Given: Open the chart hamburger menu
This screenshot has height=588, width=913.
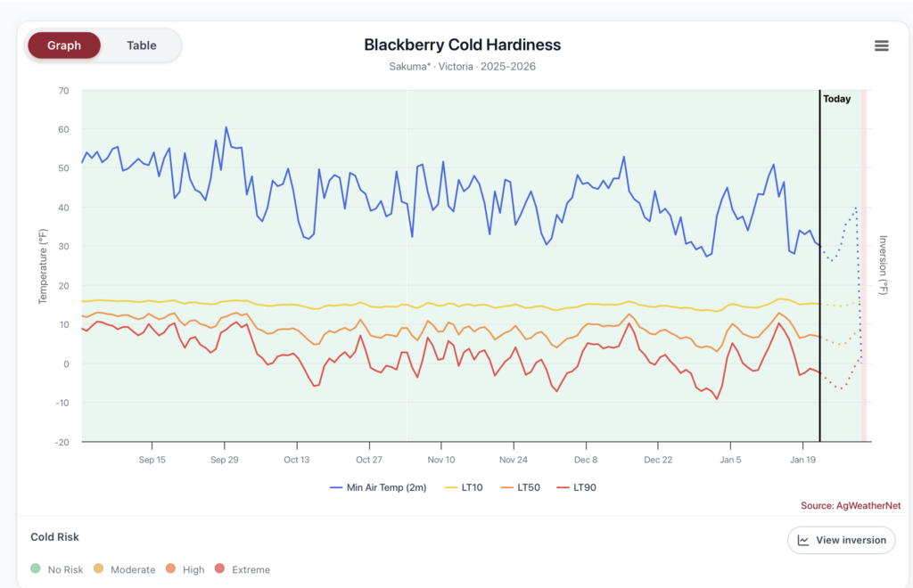Looking at the screenshot, I should click(881, 45).
